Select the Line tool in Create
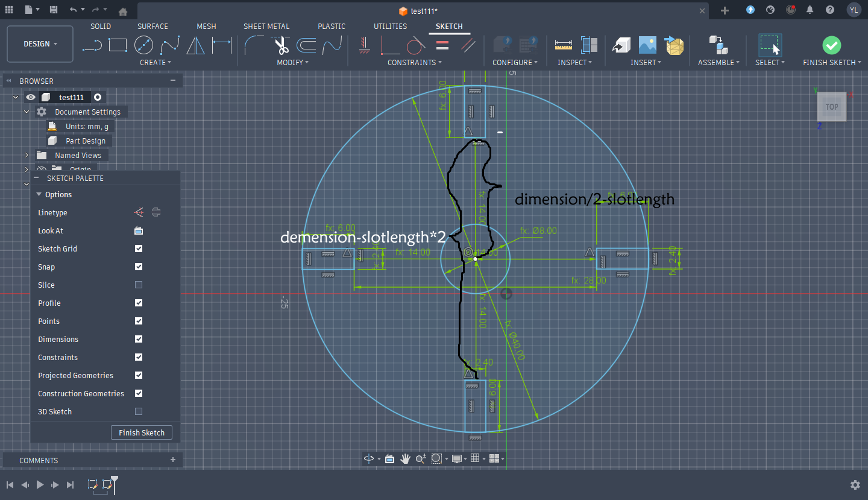This screenshot has width=868, height=500. pos(92,45)
